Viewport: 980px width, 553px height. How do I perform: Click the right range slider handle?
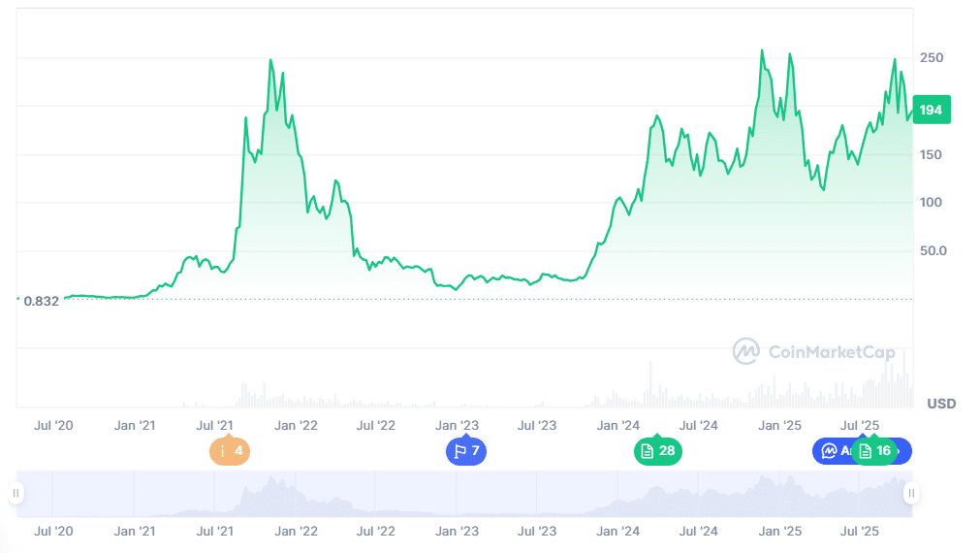(x=910, y=494)
